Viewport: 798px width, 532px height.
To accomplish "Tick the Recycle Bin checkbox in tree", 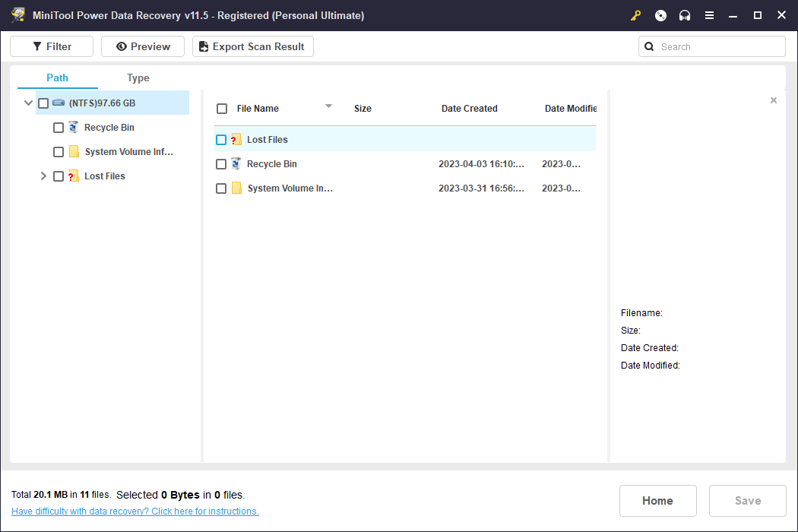I will point(59,128).
